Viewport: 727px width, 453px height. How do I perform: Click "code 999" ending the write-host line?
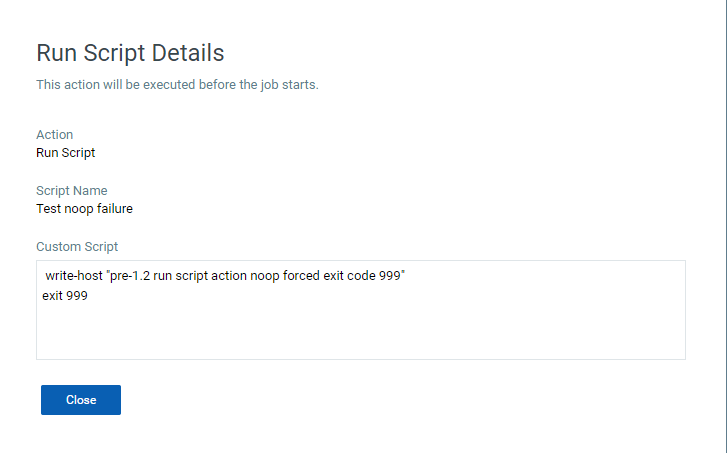point(378,275)
